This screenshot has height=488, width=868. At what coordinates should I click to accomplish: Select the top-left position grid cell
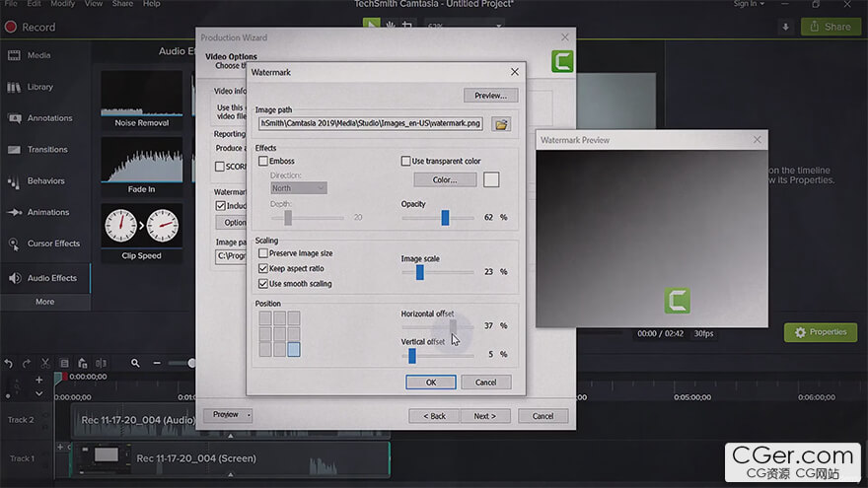265,317
